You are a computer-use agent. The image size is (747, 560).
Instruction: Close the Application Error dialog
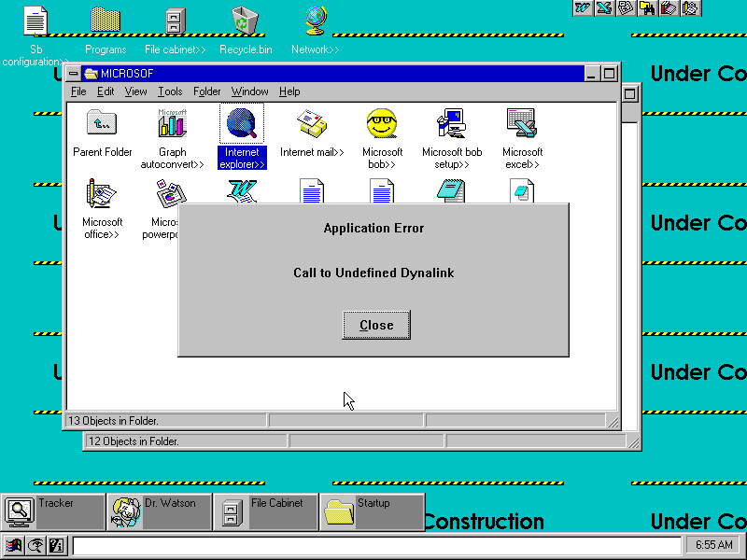376,325
